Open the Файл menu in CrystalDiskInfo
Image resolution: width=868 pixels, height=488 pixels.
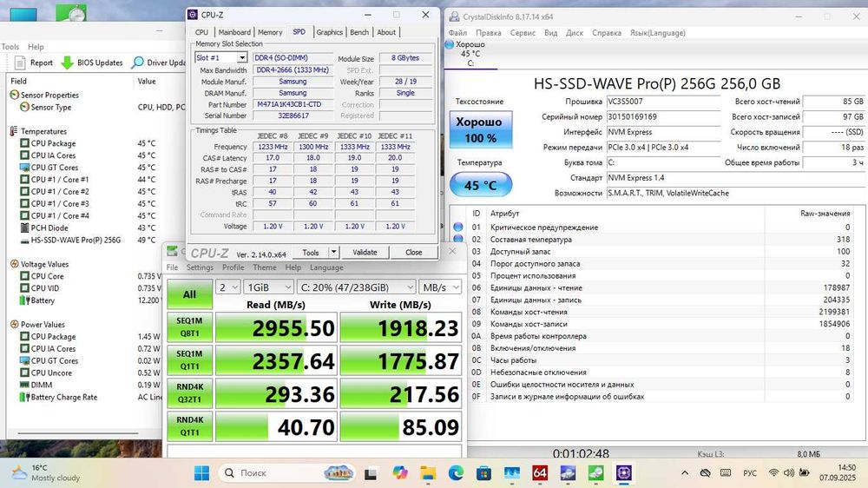tap(457, 33)
